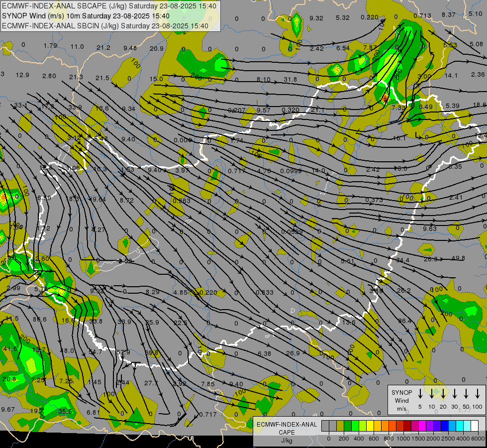487x448 pixels.
Task: Click the map value 86.6
Action: pyautogui.click(x=39, y=319)
